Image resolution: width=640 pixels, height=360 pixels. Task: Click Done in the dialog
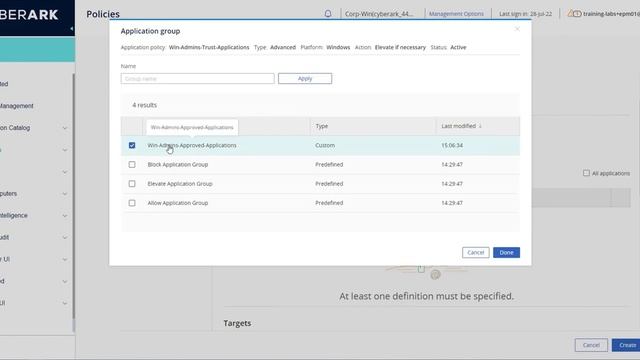[x=506, y=253]
